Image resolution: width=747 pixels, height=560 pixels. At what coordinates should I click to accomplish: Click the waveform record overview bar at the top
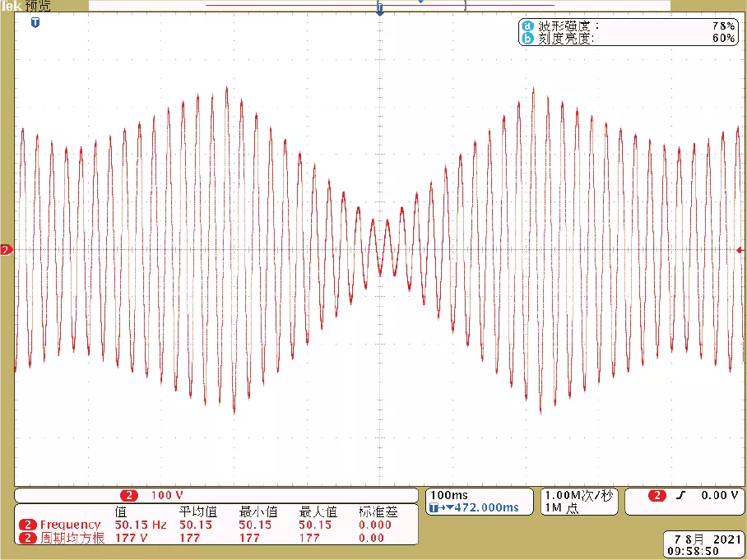coord(380,5)
